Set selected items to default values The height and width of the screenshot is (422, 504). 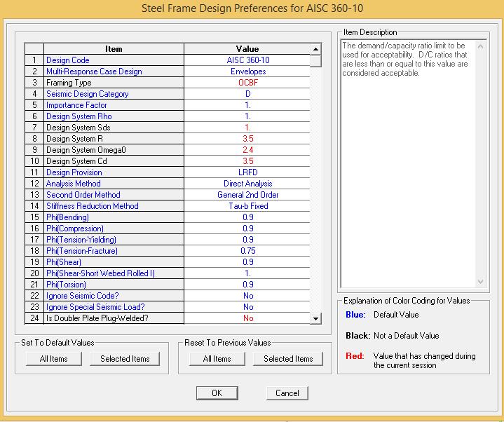[125, 359]
